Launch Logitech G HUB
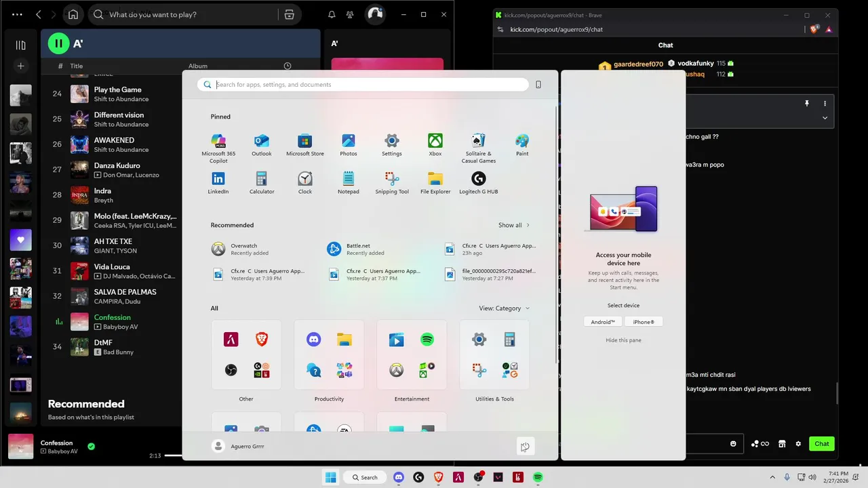Image resolution: width=868 pixels, height=488 pixels. click(479, 183)
